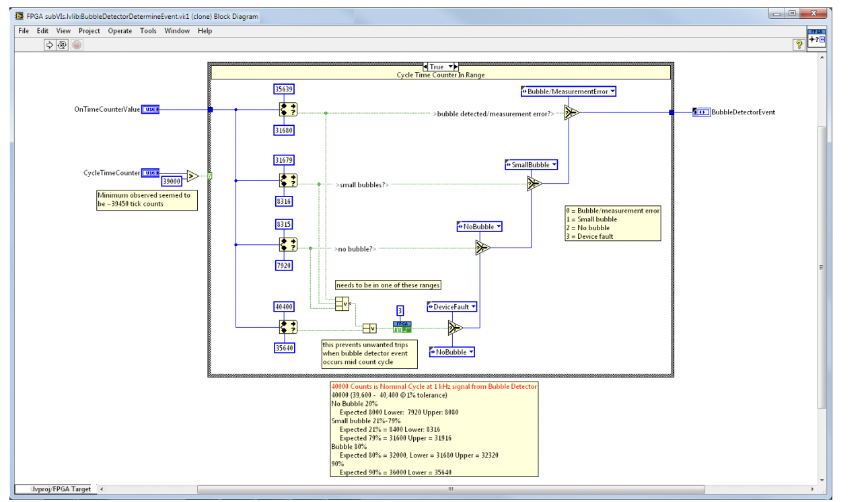Click the BubbleDetectorEvent output terminal

[x=700, y=112]
